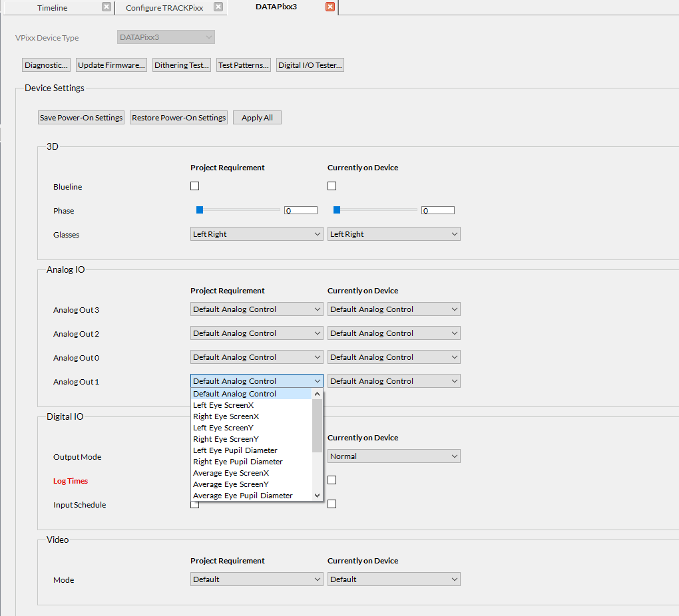Click Save Power-On Settings button
Image resolution: width=679 pixels, height=616 pixels.
coord(81,118)
